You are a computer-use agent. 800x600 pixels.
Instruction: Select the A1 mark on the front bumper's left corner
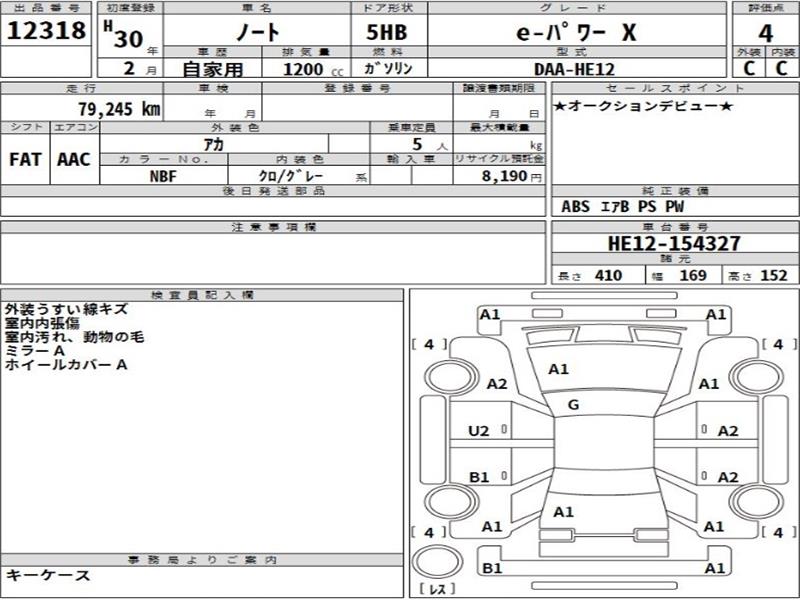[490, 315]
